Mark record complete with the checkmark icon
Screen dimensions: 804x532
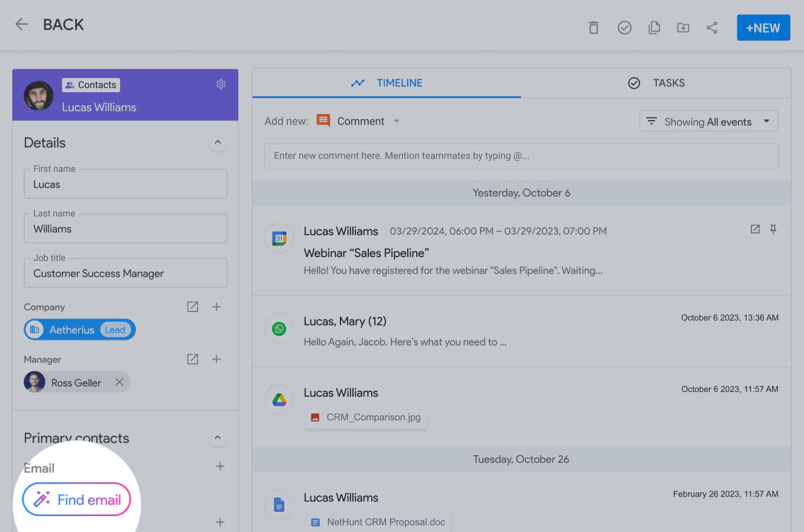click(624, 27)
